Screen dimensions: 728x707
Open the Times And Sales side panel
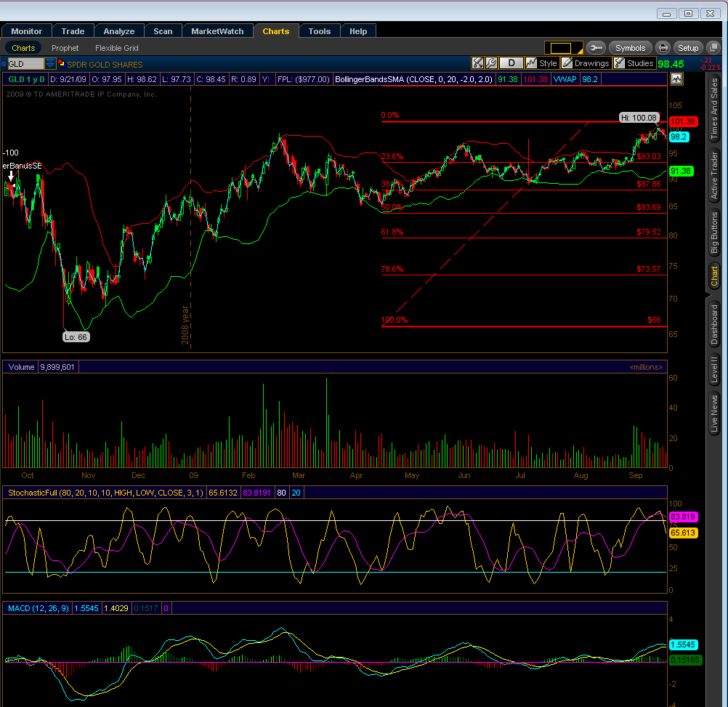714,109
